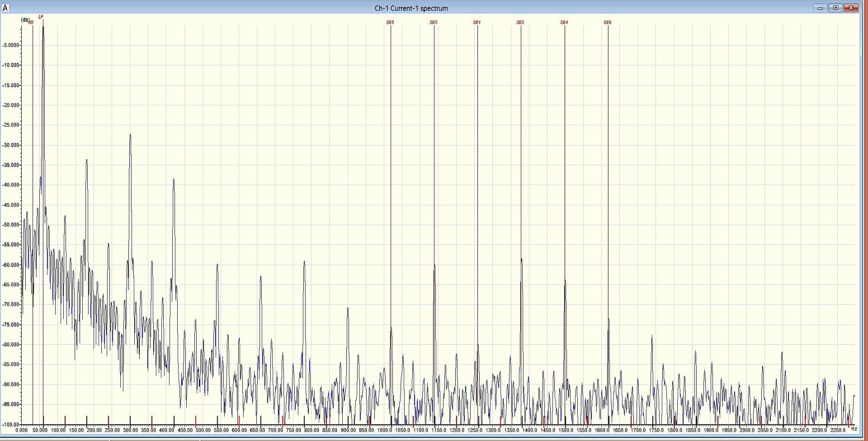868x441 pixels.
Task: Select the SE6 marker label
Action: [607, 22]
